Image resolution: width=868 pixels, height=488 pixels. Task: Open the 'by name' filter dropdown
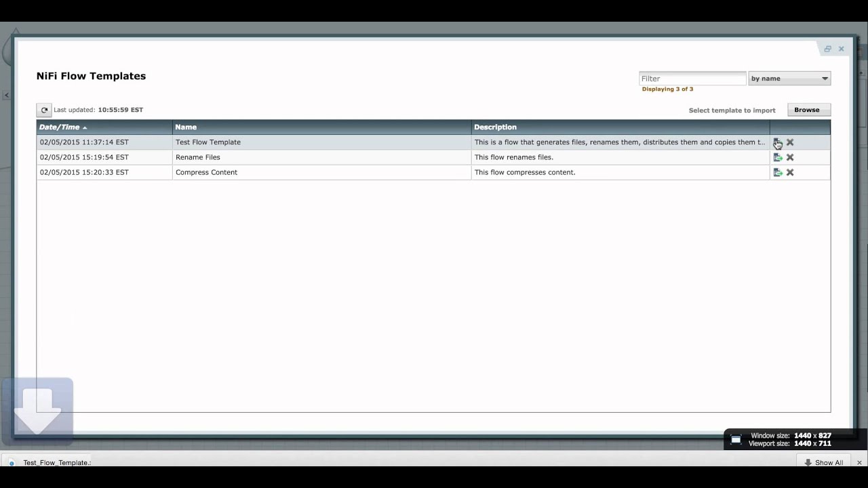click(x=789, y=79)
